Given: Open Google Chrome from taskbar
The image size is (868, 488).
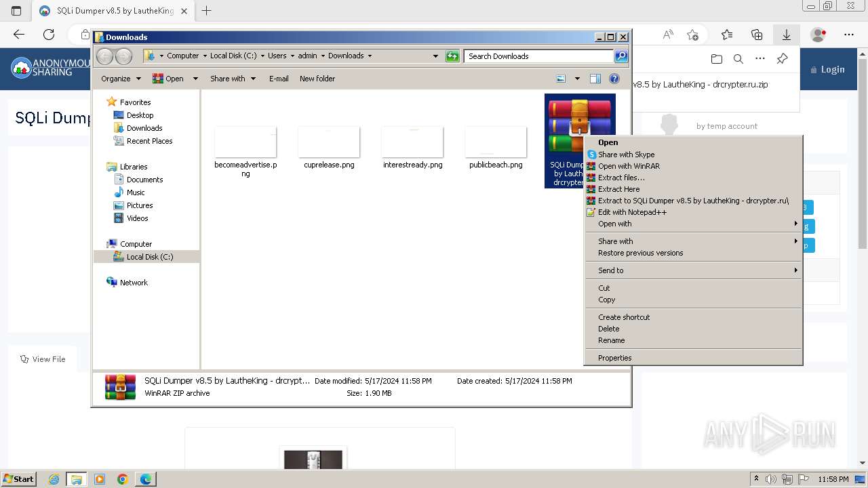Looking at the screenshot, I should click(x=123, y=479).
